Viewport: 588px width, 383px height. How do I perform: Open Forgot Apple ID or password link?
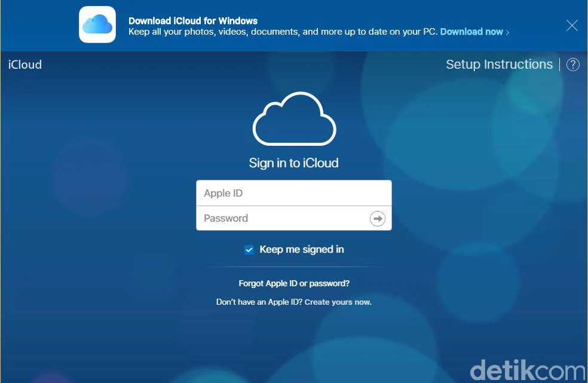[x=294, y=283]
